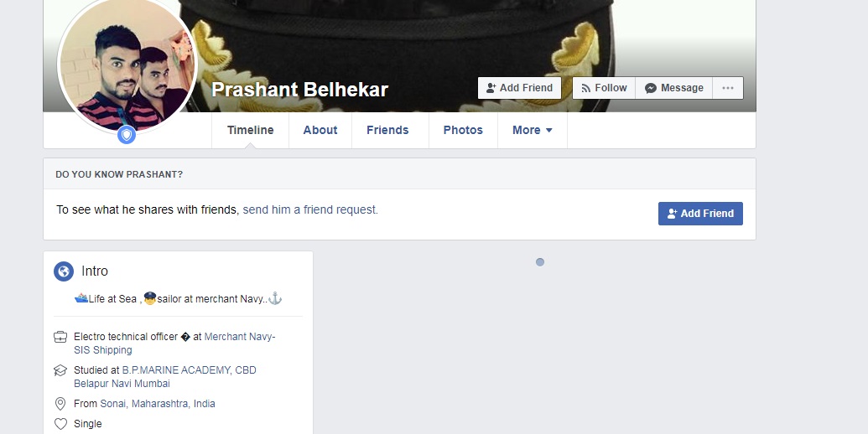The height and width of the screenshot is (434, 868).
Task: Click the location pin icon near Sonai
Action: [60, 404]
